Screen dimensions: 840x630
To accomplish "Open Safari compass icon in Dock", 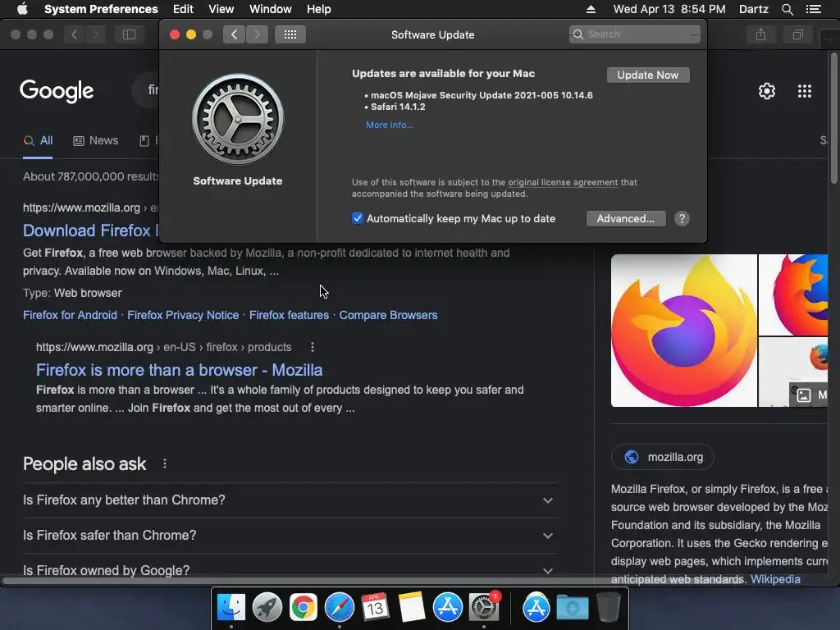I will (x=339, y=607).
